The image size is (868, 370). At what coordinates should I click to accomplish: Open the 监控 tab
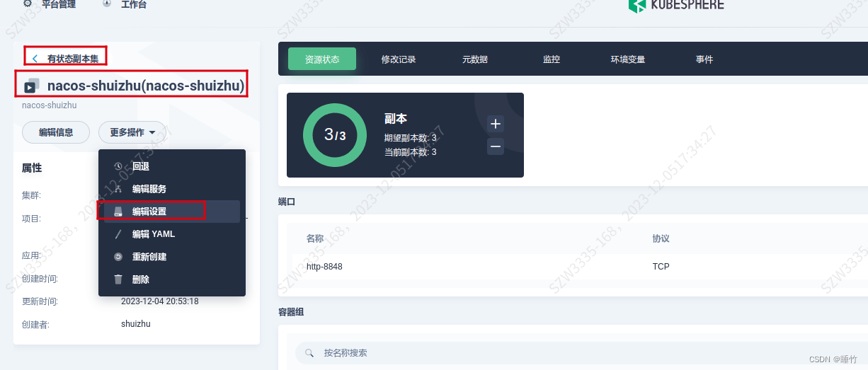point(552,59)
